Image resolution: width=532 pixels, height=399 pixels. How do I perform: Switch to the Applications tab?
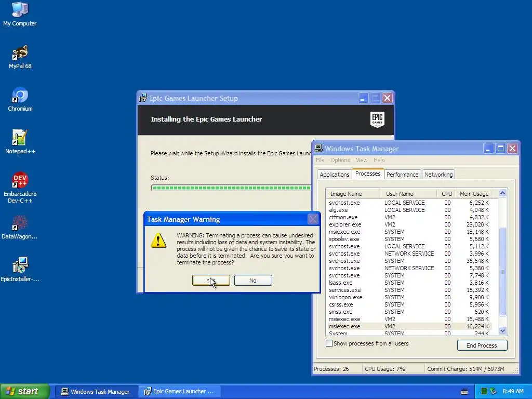click(334, 175)
